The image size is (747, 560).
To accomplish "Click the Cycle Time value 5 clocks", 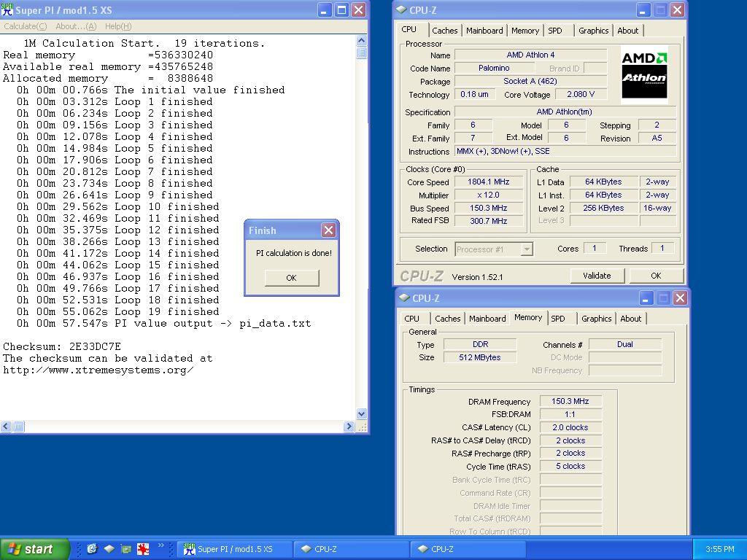I will [x=570, y=466].
